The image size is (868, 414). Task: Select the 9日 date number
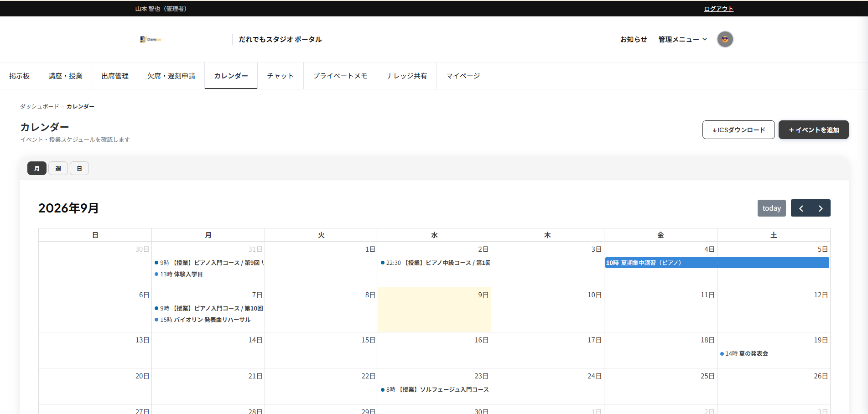(x=483, y=295)
